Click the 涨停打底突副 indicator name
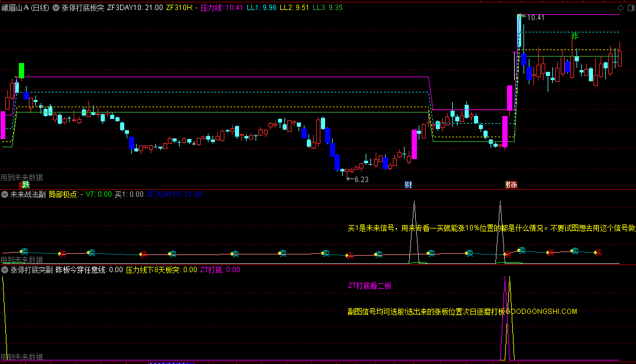Screen dimensions: 636x364 pos(31,270)
